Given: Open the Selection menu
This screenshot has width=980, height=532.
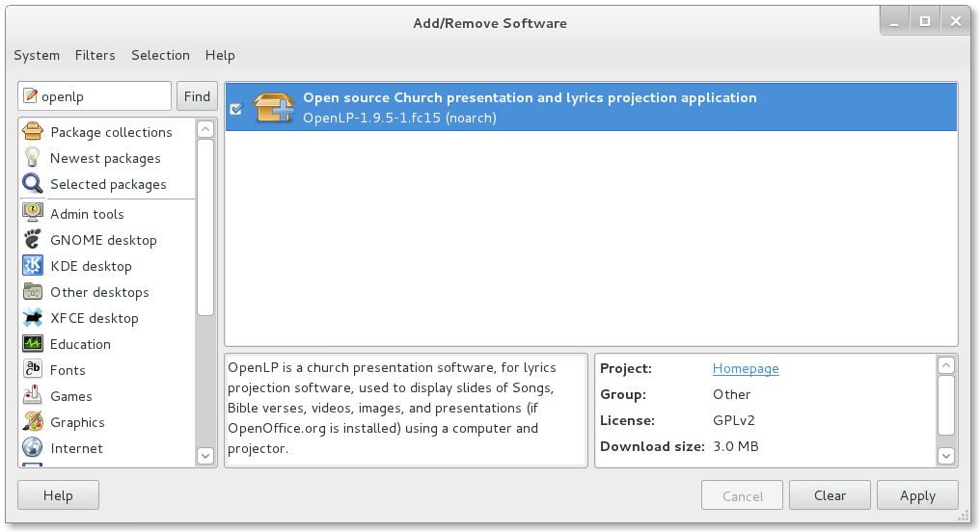Looking at the screenshot, I should (161, 55).
